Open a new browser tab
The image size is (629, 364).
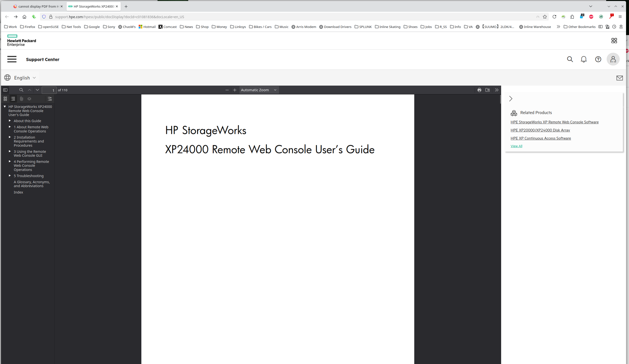(126, 6)
